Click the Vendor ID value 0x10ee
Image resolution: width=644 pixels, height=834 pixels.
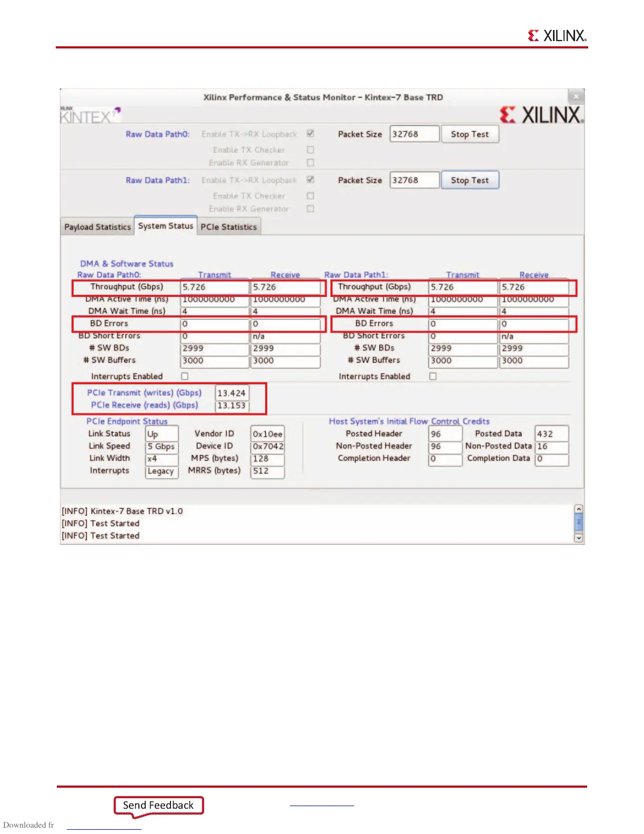(268, 434)
